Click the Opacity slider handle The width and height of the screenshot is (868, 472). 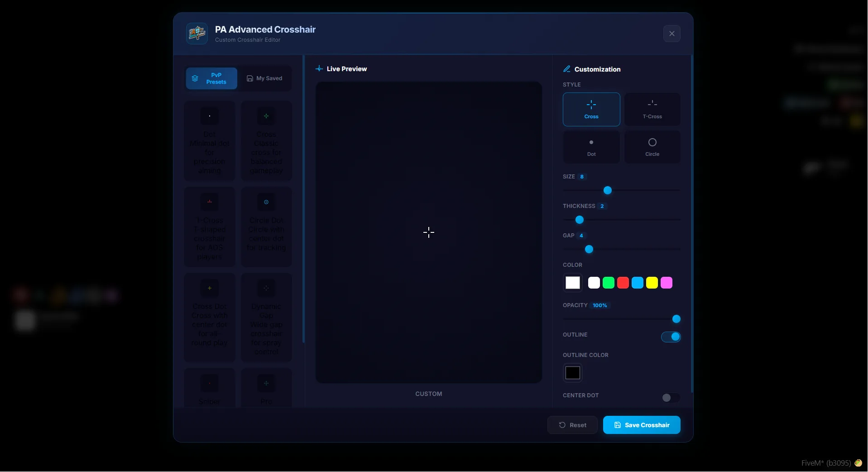(676, 319)
